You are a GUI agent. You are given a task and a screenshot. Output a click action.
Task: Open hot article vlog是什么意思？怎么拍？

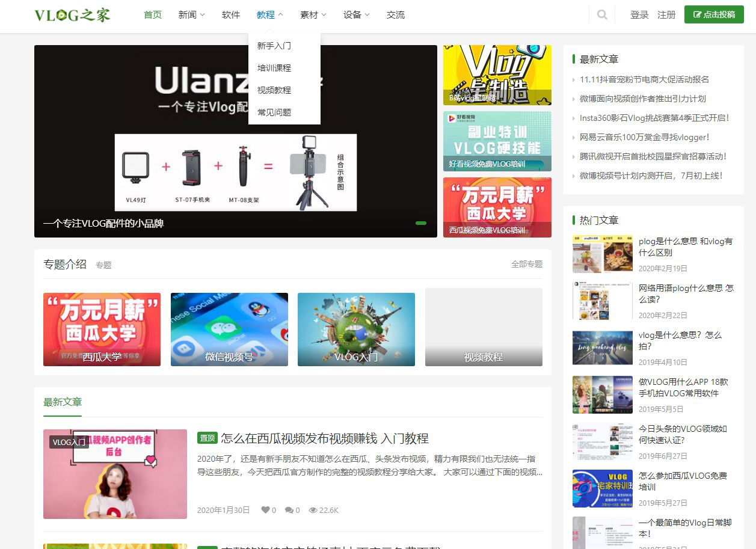680,340
